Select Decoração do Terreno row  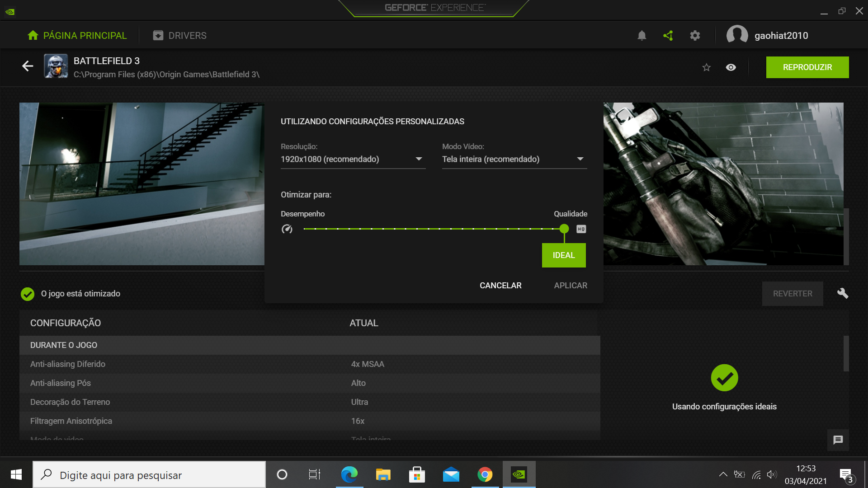click(x=310, y=402)
